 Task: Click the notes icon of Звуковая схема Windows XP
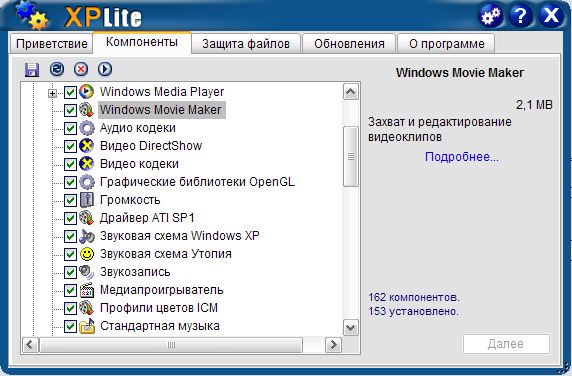pos(87,236)
